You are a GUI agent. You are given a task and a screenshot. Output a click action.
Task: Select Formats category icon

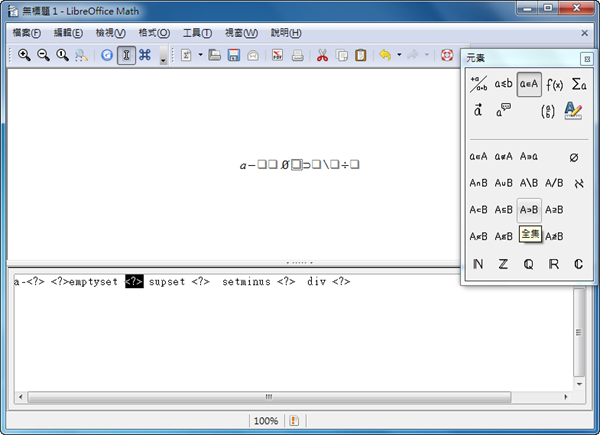(x=573, y=111)
